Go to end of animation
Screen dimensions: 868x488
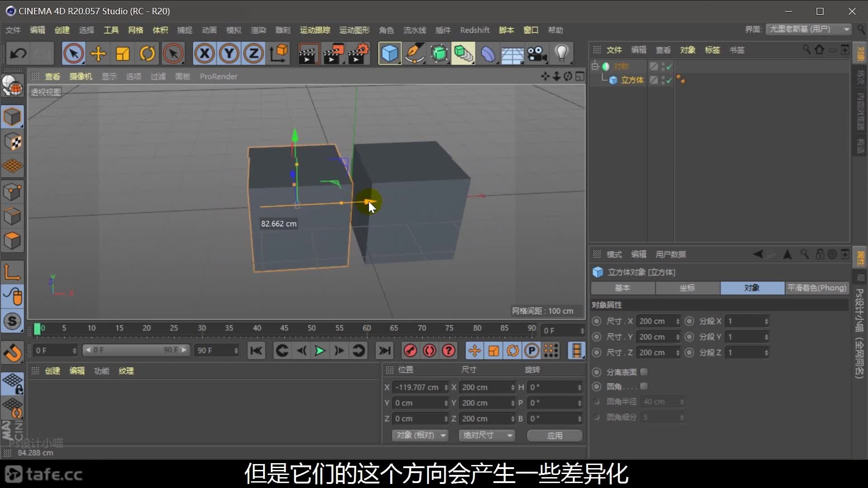[385, 351]
